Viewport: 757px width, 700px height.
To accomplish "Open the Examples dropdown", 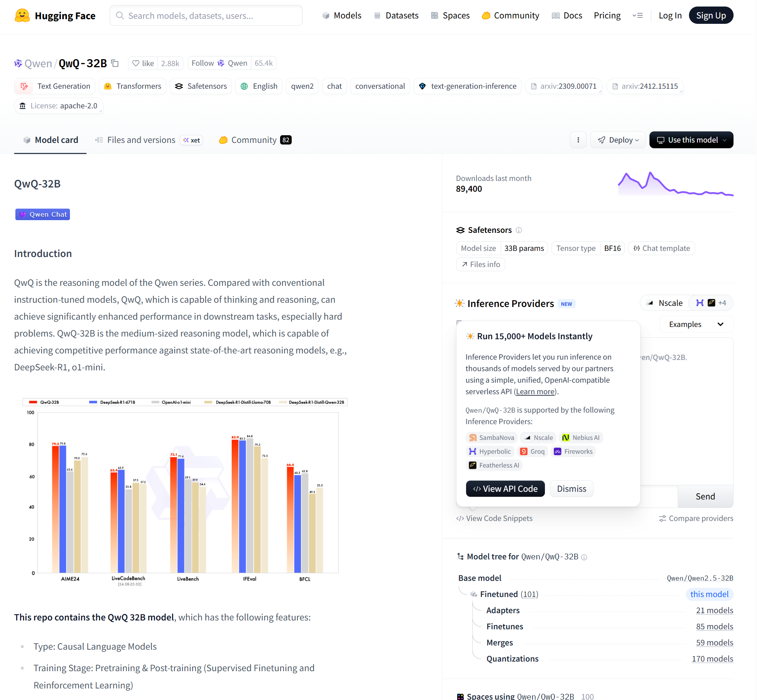I will click(x=696, y=324).
